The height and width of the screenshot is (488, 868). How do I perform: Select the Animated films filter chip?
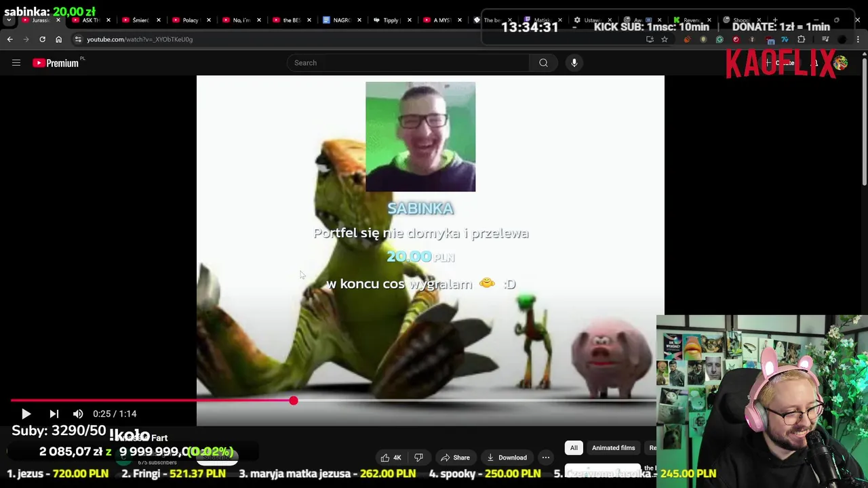613,448
